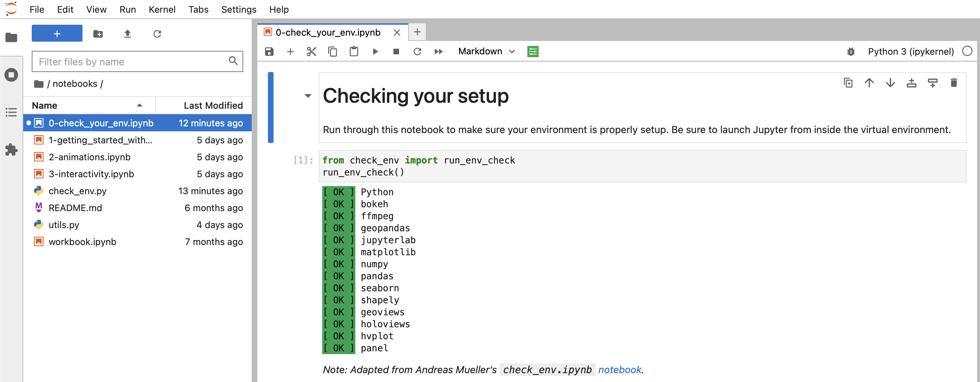The height and width of the screenshot is (382, 980).
Task: Open the Settings menu
Action: pos(239,9)
